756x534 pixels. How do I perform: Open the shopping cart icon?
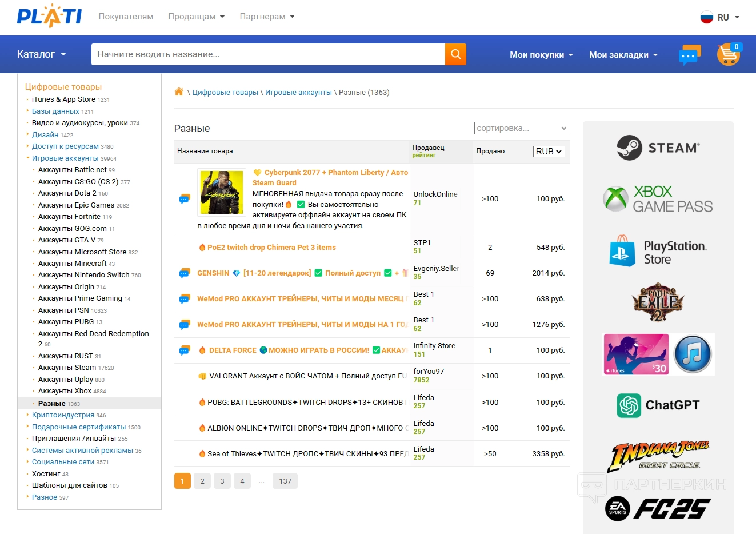tap(728, 54)
